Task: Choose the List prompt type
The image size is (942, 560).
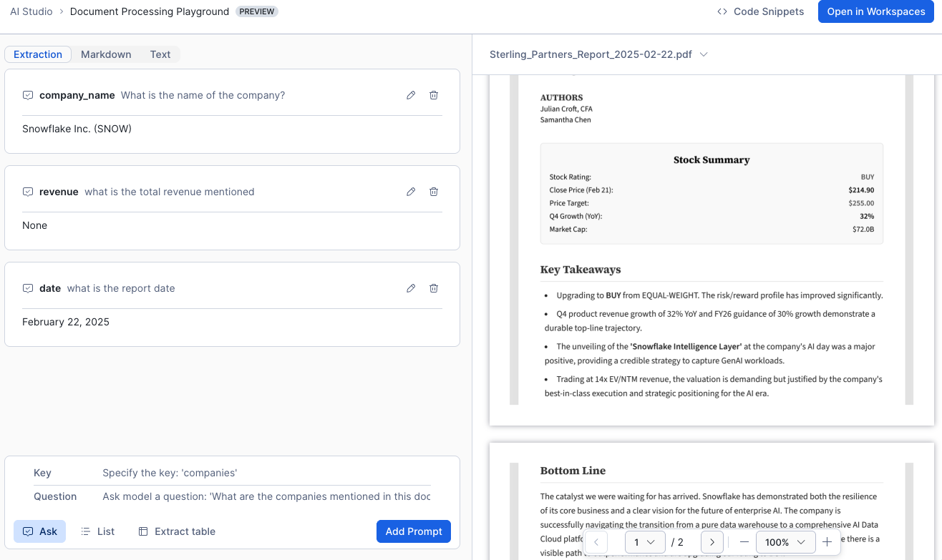Action: pyautogui.click(x=97, y=531)
